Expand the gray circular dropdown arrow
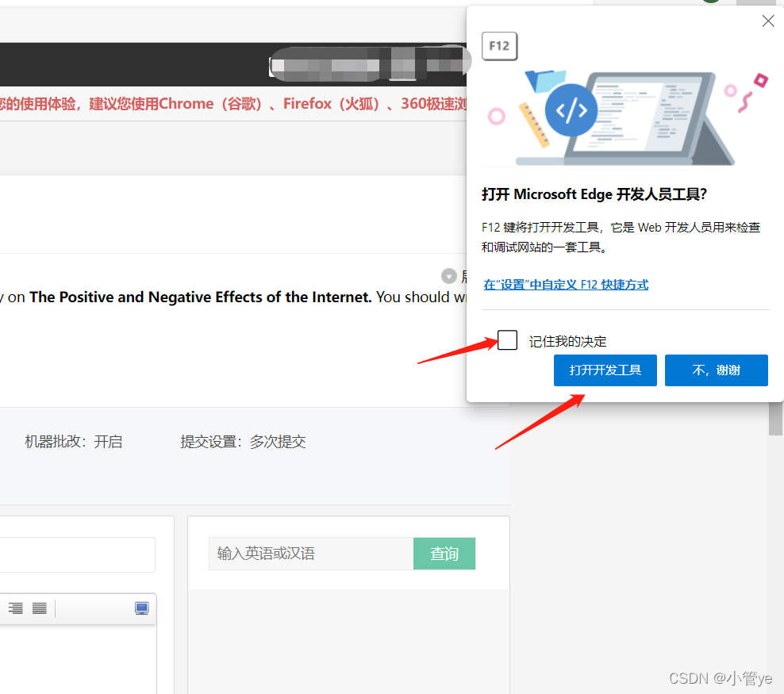 click(448, 276)
